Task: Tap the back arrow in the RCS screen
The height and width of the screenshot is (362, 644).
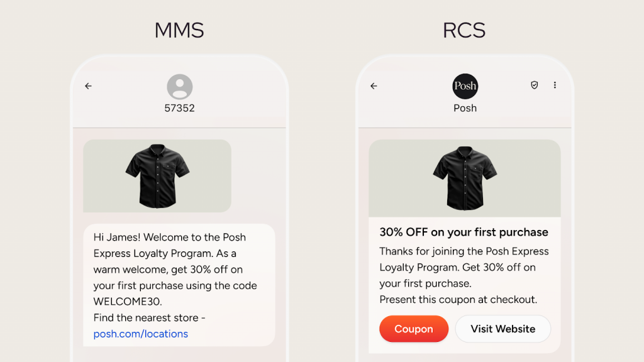Action: tap(374, 86)
